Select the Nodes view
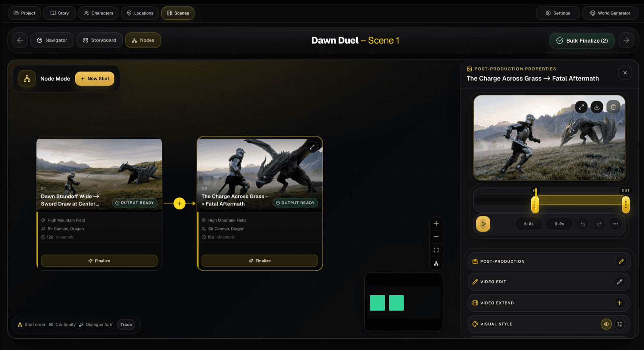Viewport: 644px width, 350px height. click(143, 40)
